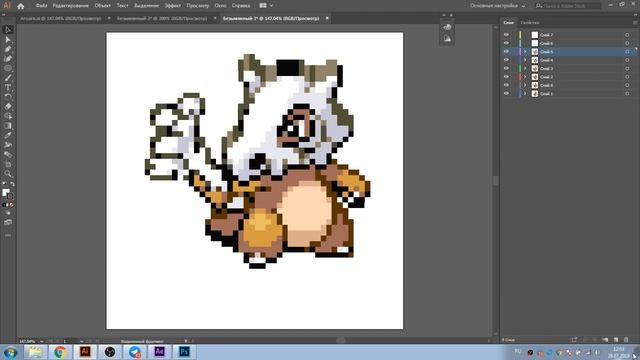The height and width of the screenshot is (360, 640).
Task: Select the Rotate tool
Action: tap(8, 97)
